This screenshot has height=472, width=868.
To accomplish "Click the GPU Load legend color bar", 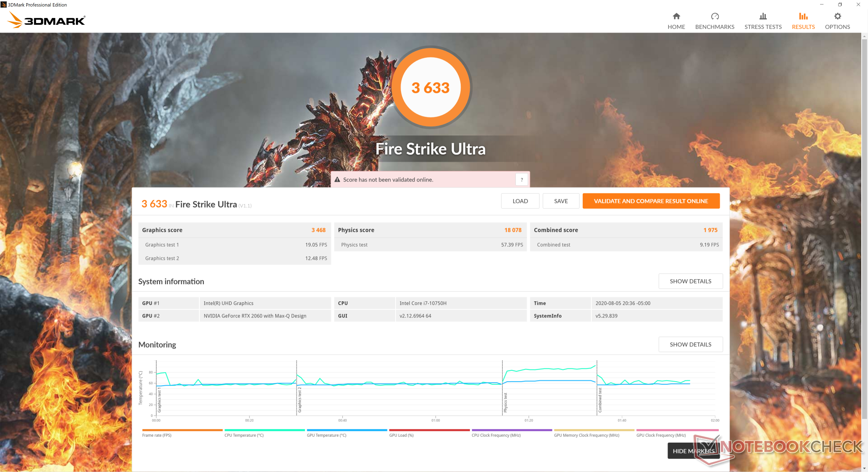I will pyautogui.click(x=429, y=430).
